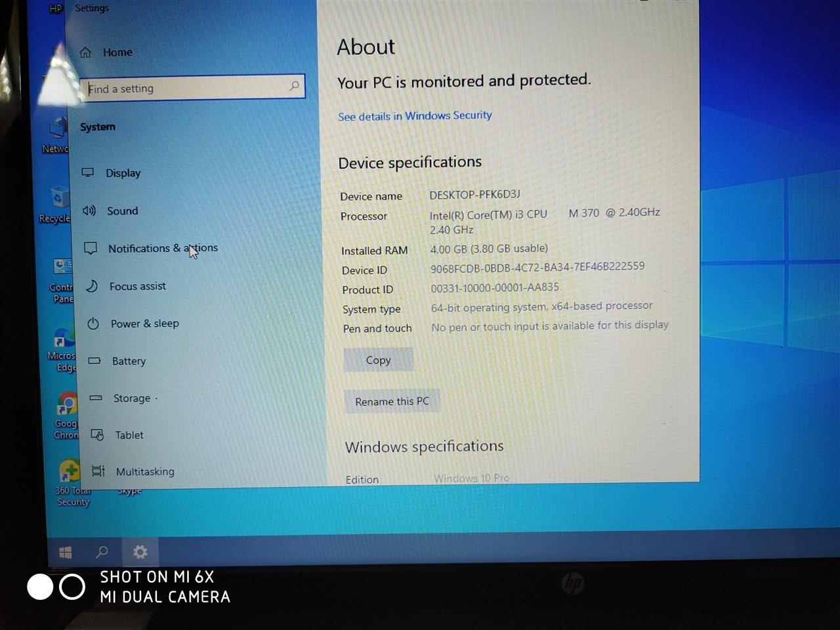
Task: Select the Notifications & actions icon
Action: tap(91, 248)
